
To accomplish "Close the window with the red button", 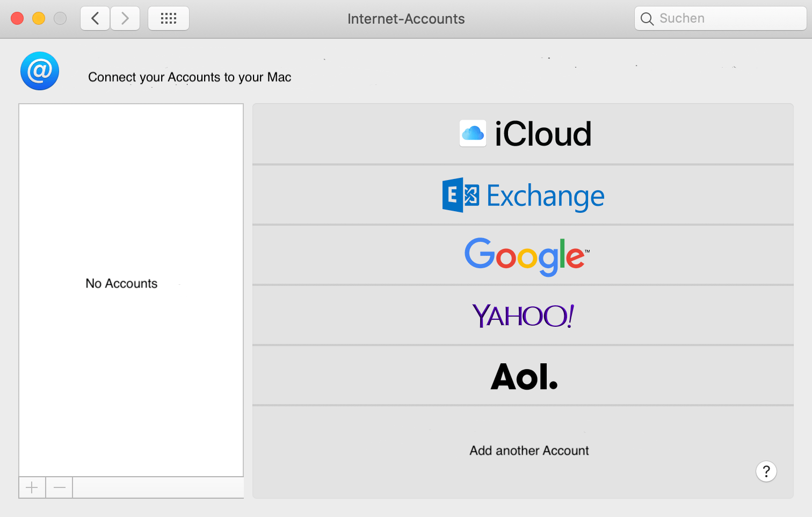I will coord(17,18).
